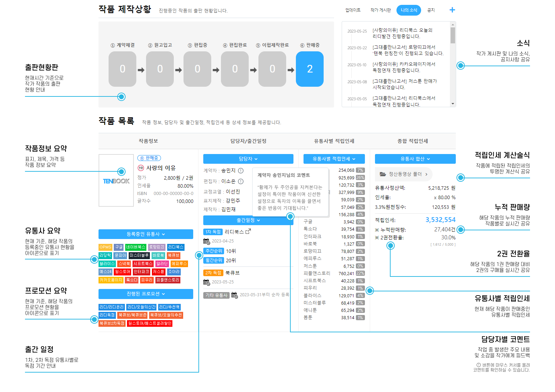Open the 유통사별 적립인세 dropdown button

coord(334,159)
